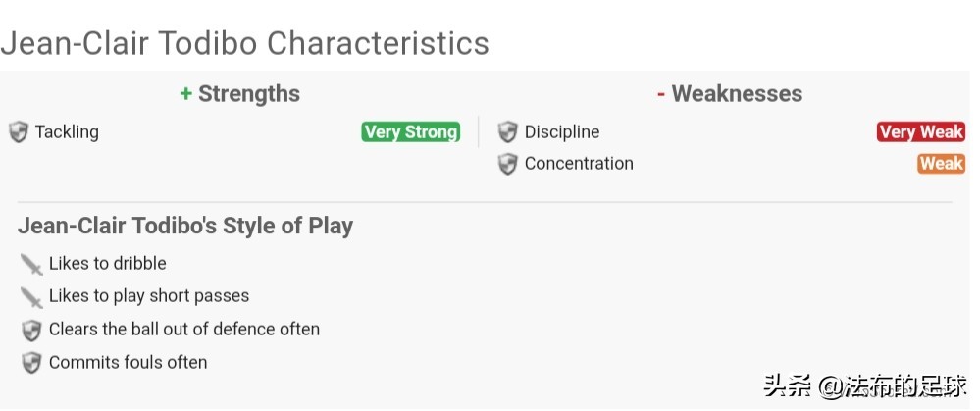
Task: Click the shield icon beside Concentration
Action: (507, 164)
